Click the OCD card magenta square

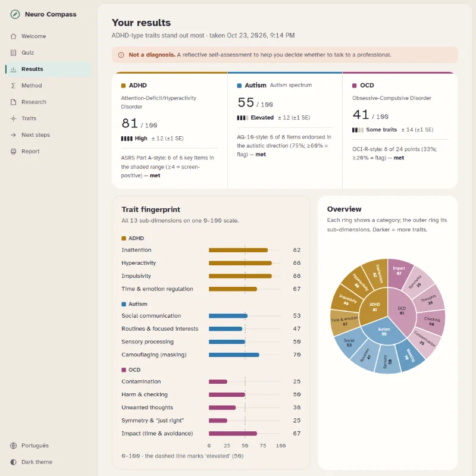[354, 86]
